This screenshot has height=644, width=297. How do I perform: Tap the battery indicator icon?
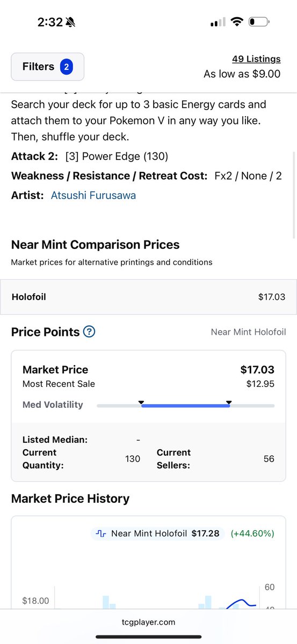pyautogui.click(x=259, y=22)
